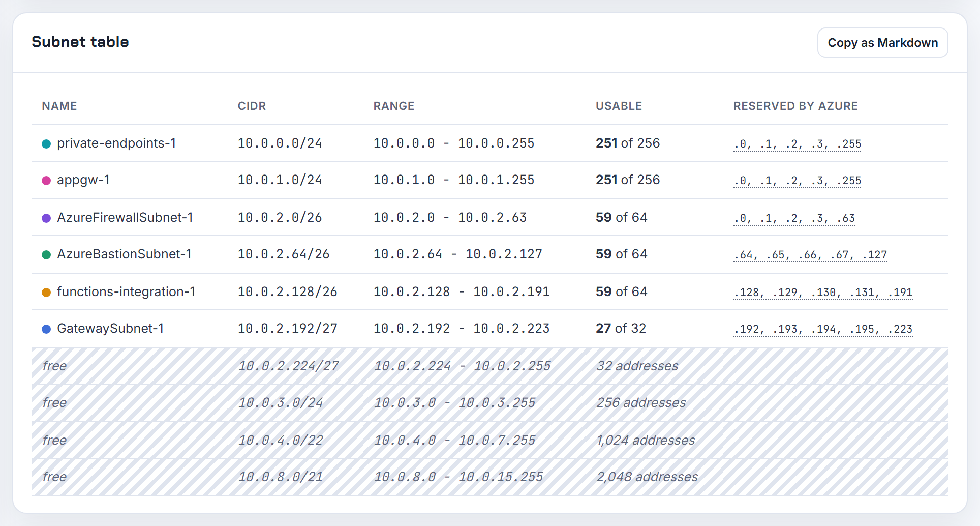This screenshot has width=980, height=526.
Task: Click reserved addresses starting with .192
Action: (823, 330)
